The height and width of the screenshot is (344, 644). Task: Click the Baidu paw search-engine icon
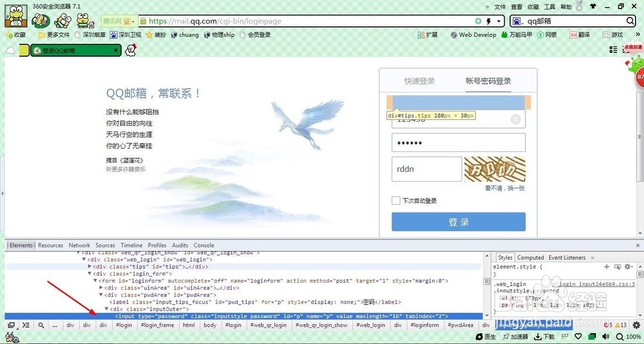[516, 21]
